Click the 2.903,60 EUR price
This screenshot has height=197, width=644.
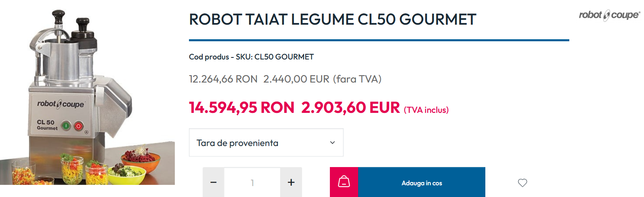pyautogui.click(x=350, y=108)
